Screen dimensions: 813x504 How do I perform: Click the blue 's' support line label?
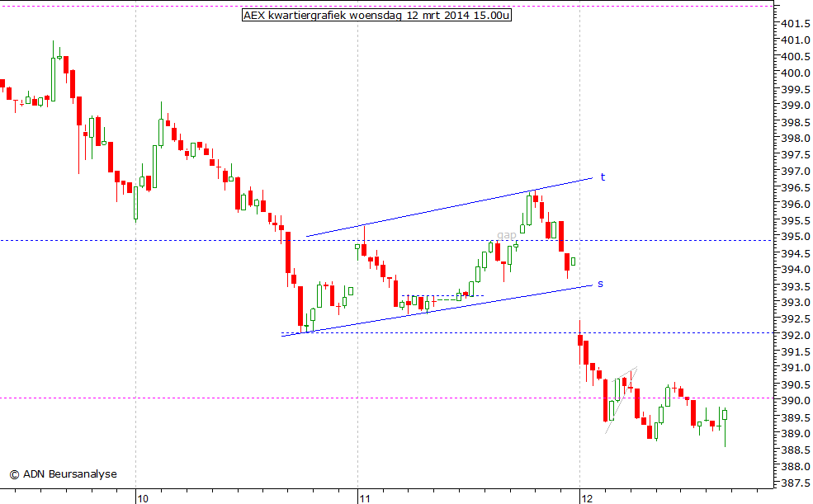[600, 284]
